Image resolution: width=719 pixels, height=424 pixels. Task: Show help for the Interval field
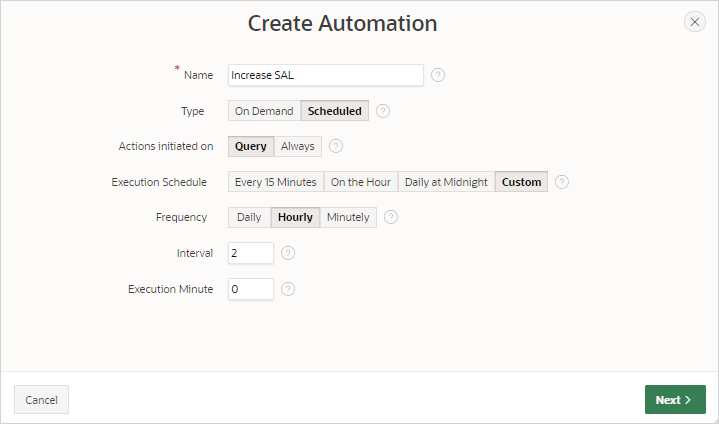[x=288, y=253]
